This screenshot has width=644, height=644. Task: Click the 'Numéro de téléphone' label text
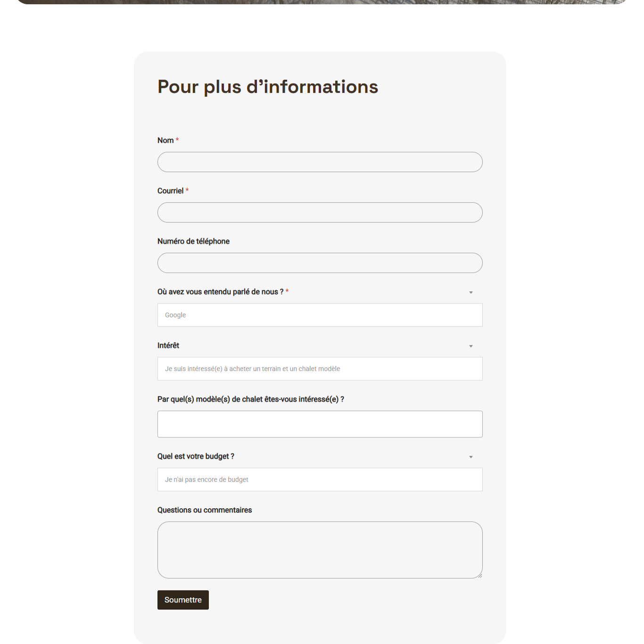pos(193,241)
